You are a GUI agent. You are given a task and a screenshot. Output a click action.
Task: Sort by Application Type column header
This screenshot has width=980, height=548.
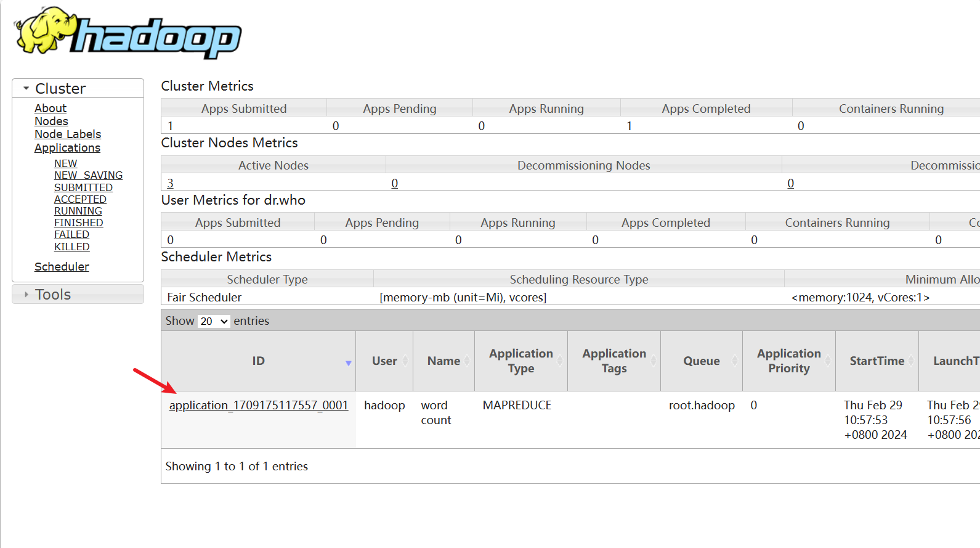point(520,361)
